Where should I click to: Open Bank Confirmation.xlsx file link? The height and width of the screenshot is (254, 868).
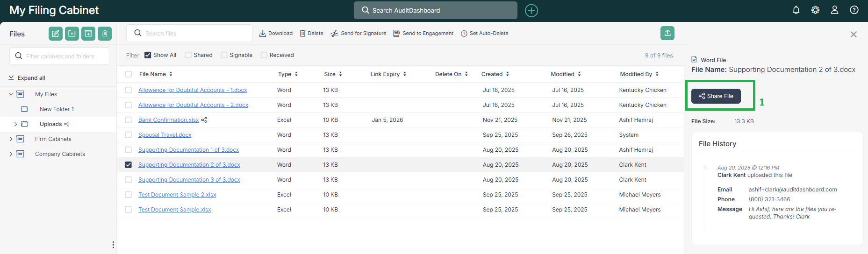169,120
